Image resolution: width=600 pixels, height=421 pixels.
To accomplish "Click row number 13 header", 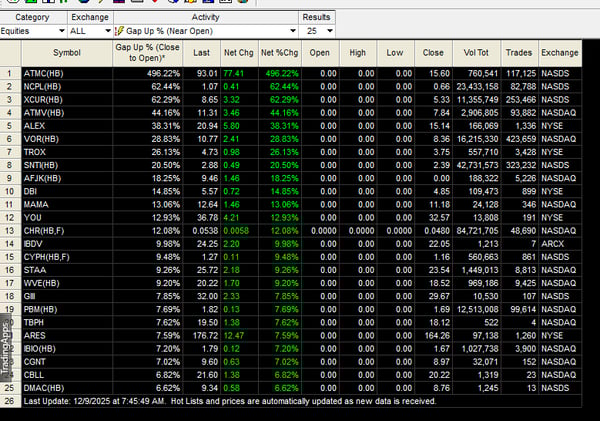I will point(10,231).
